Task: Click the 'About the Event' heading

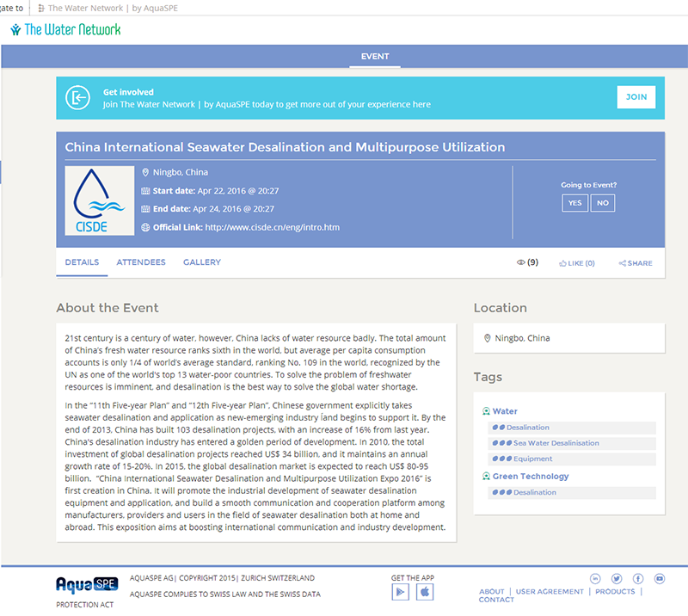Action: point(107,308)
